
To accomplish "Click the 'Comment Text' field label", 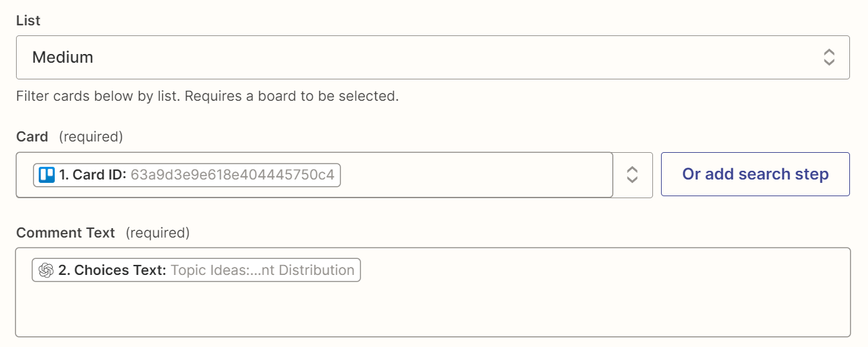I will coord(65,233).
